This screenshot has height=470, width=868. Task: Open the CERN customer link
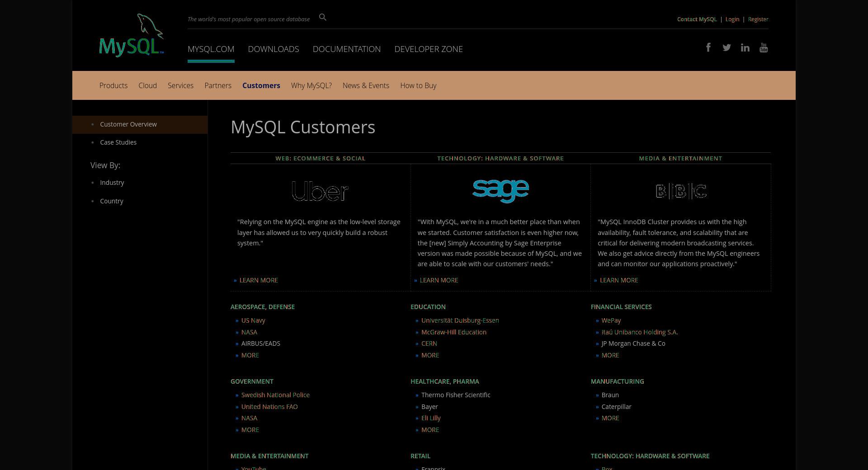coord(429,343)
